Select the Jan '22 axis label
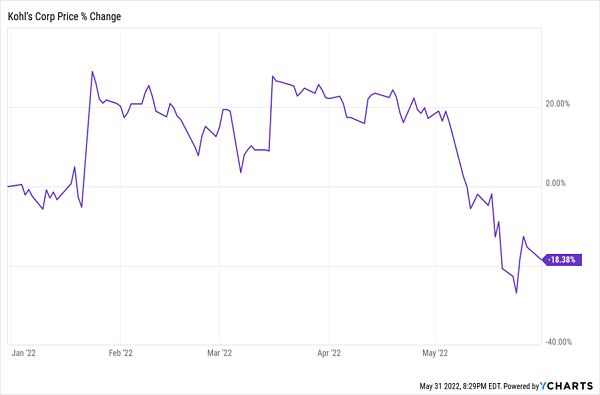Image resolution: width=600 pixels, height=395 pixels. [24, 353]
